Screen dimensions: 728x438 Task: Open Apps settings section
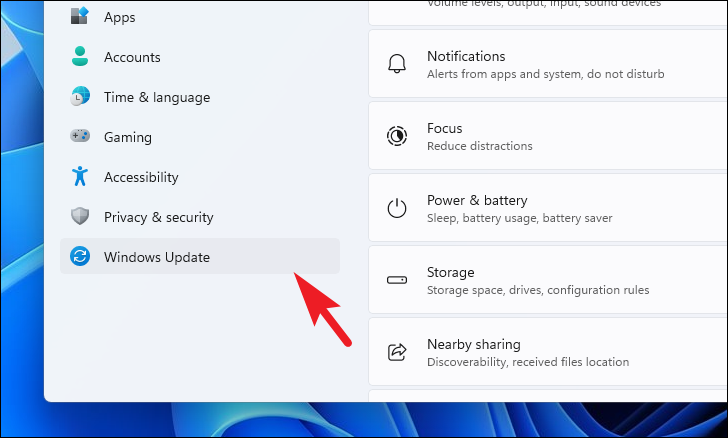[x=200, y=17]
